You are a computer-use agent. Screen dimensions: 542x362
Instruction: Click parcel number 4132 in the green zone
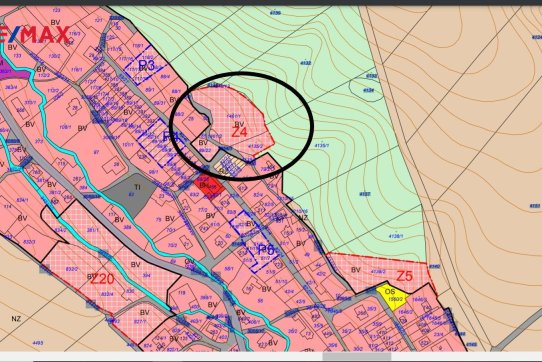[306, 63]
